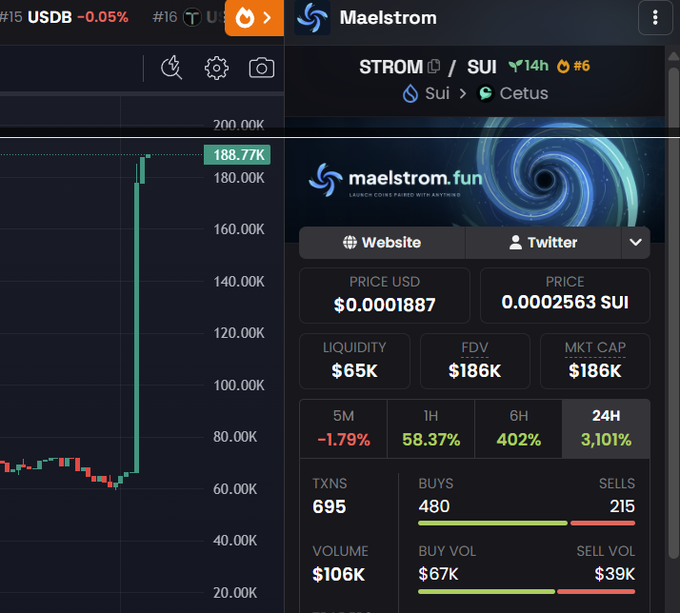The image size is (680, 613).
Task: Click the tall green candlestick on chart
Action: (137, 328)
